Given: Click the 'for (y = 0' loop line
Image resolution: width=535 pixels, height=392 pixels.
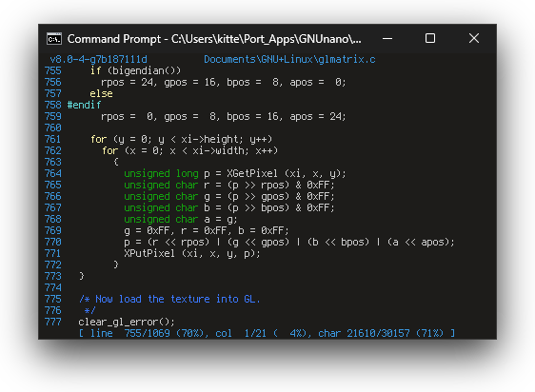Looking at the screenshot, I should click(x=181, y=139).
